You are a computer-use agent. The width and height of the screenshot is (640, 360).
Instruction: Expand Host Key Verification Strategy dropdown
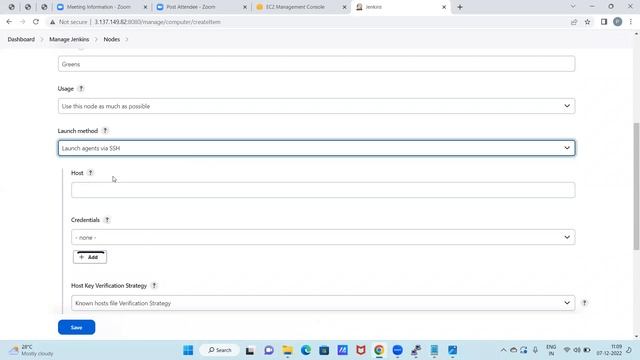pos(323,303)
